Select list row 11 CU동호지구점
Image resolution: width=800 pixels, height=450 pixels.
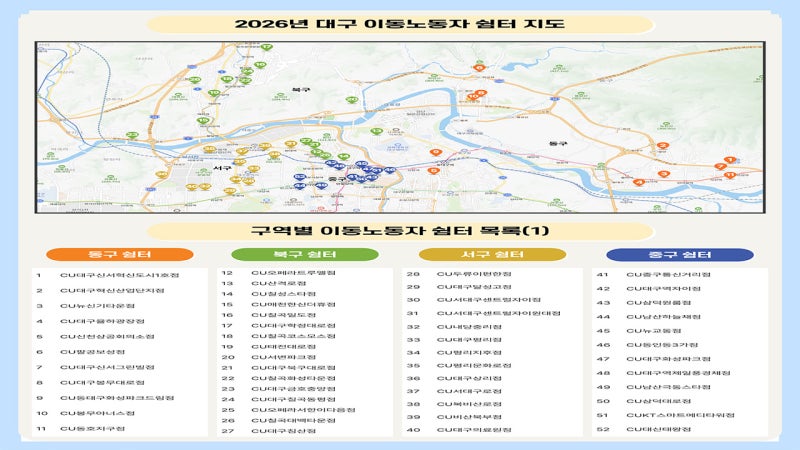(x=81, y=429)
